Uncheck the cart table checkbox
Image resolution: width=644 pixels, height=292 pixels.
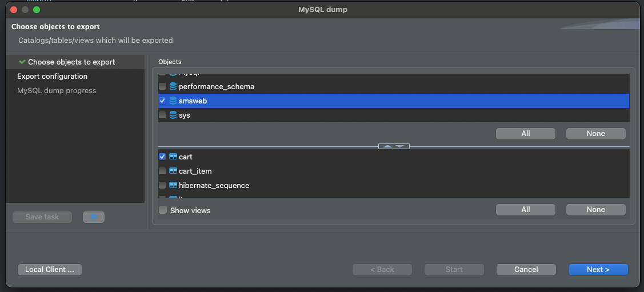[x=162, y=157]
